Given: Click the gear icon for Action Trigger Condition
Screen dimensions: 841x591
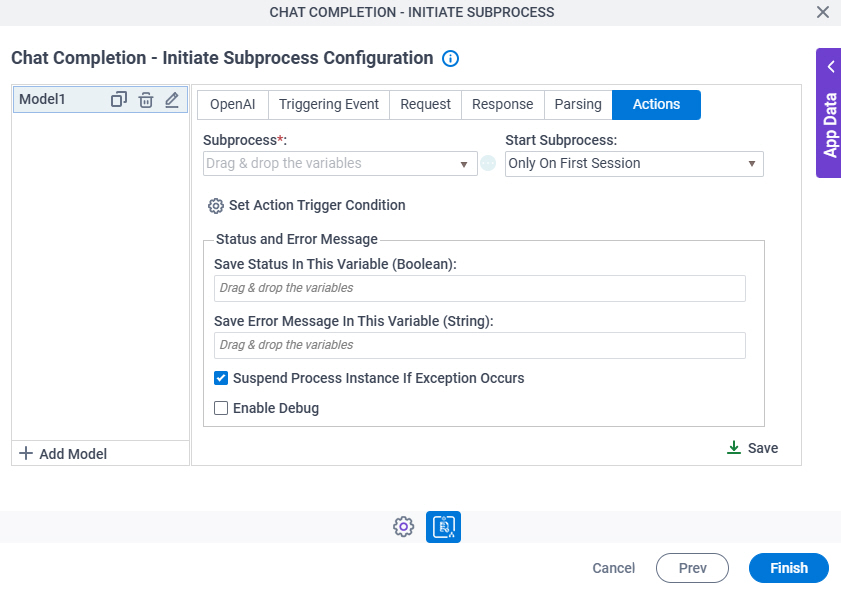Looking at the screenshot, I should (x=216, y=206).
